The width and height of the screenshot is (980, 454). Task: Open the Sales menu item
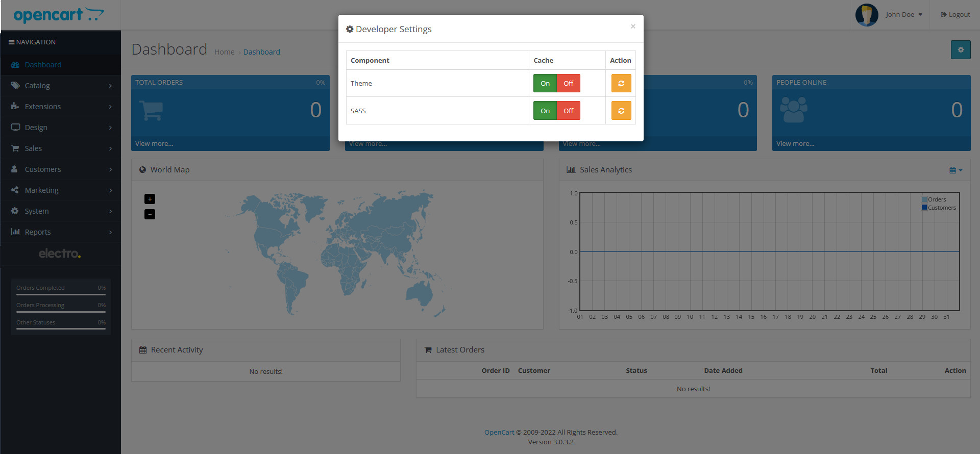tap(60, 148)
